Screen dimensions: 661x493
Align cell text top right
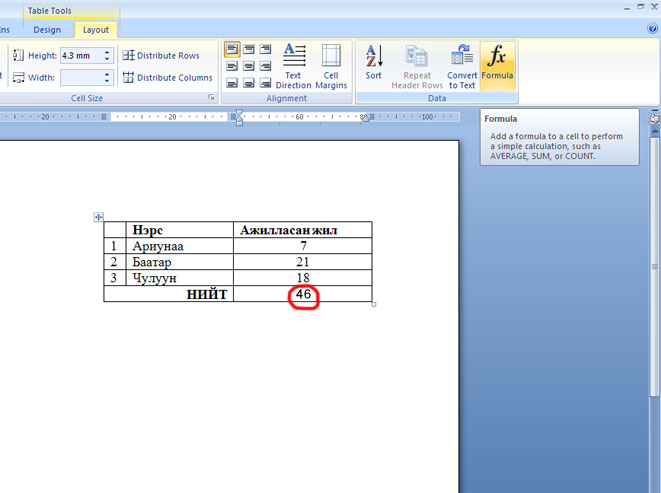tap(265, 49)
